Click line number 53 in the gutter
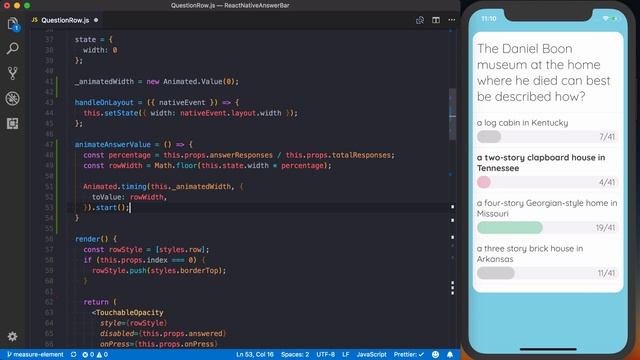Image resolution: width=640 pixels, height=360 pixels. [49, 207]
